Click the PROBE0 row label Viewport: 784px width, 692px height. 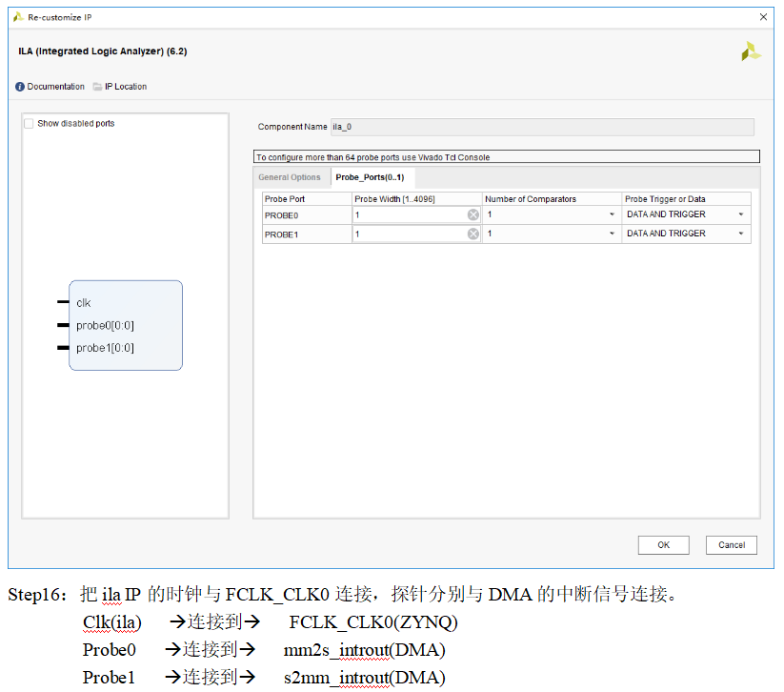click(x=282, y=215)
